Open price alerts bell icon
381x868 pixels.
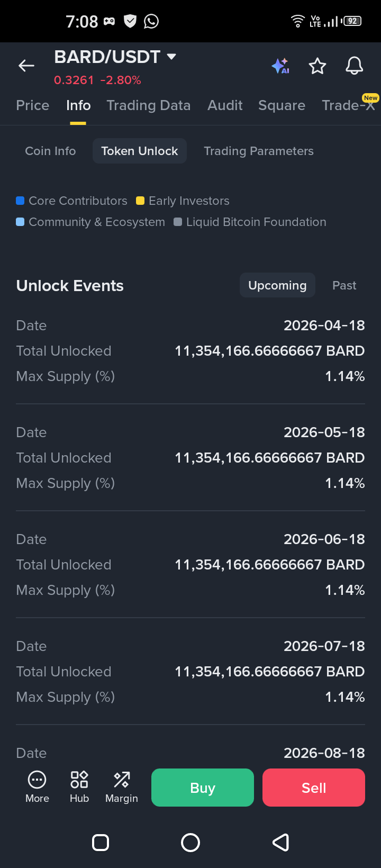tap(354, 66)
